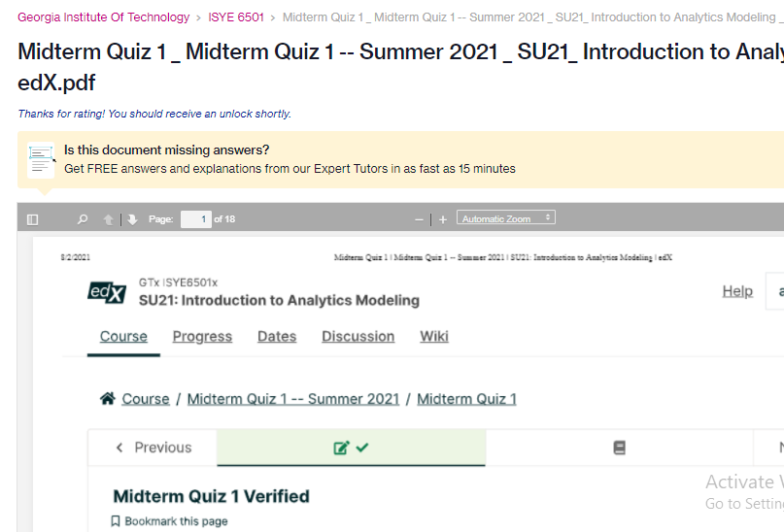This screenshot has height=532, width=784.
Task: Zoom out using the minus icon
Action: click(419, 219)
